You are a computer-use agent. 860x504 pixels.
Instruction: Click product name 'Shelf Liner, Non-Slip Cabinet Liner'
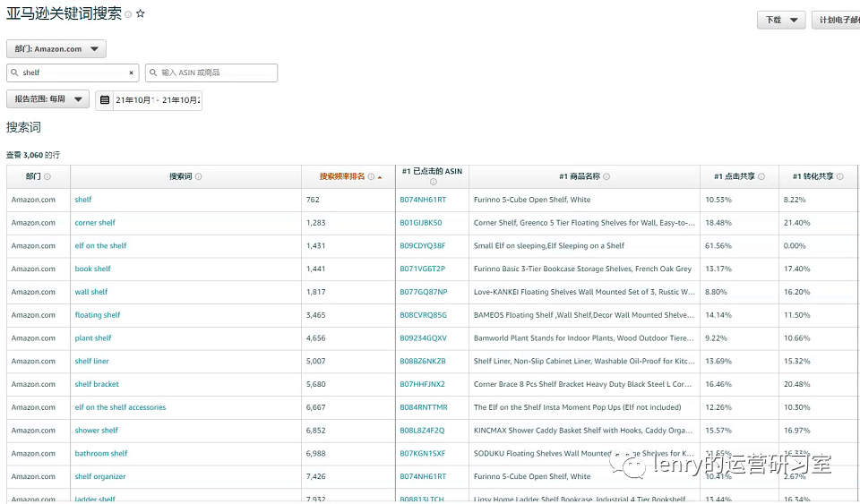point(584,361)
